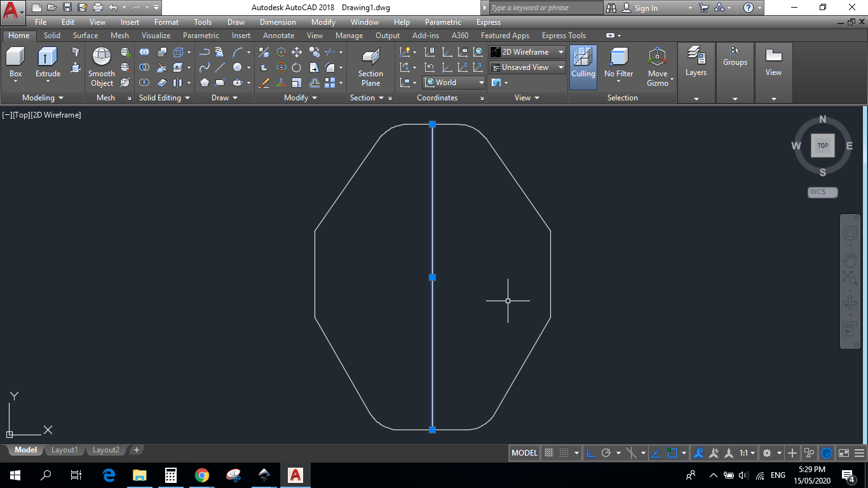Click the top endpoint grip of selected line

coord(432,124)
